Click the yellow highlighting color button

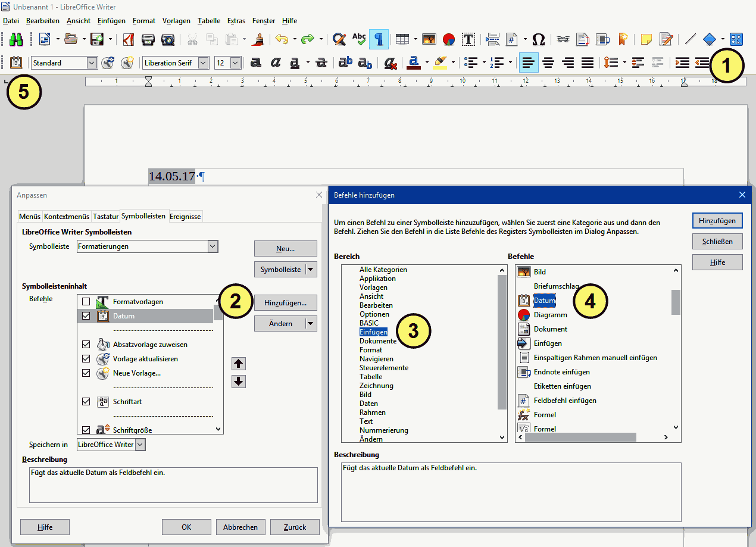[441, 62]
